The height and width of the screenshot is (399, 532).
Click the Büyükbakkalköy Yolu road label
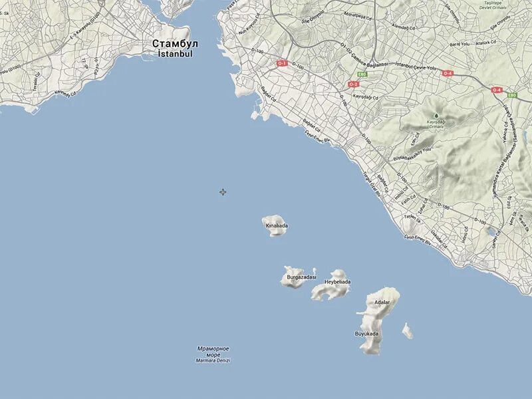click(x=412, y=154)
